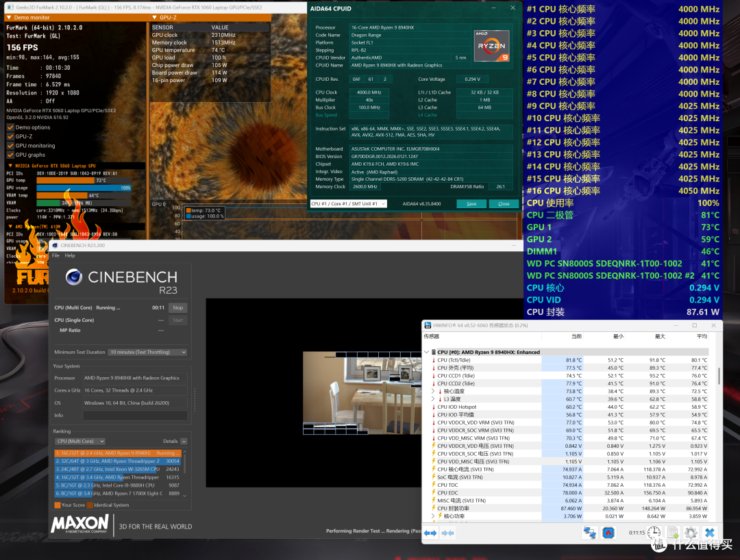
Task: Click the GPU usage 100% blue bar
Action: point(84,188)
